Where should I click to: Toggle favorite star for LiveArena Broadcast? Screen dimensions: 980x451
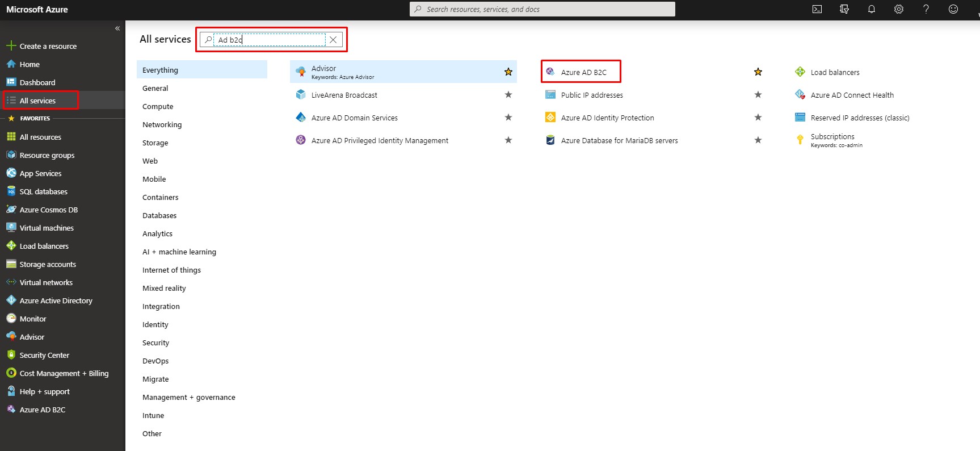tap(508, 94)
